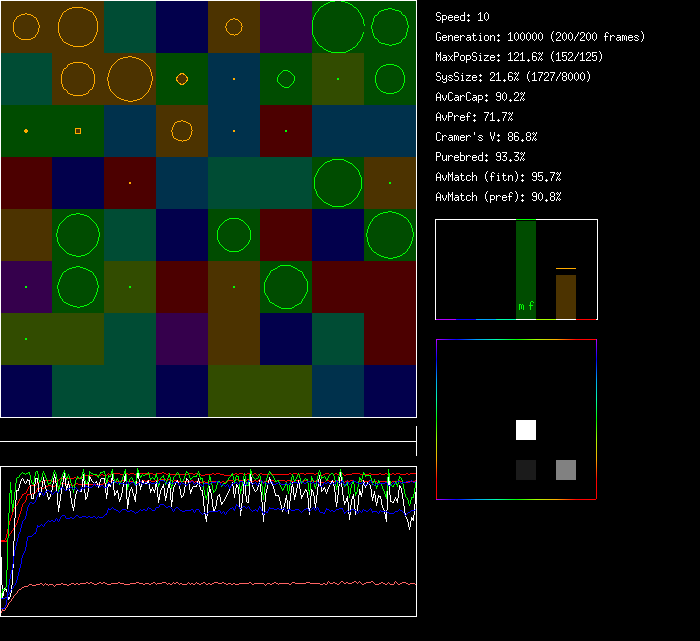Screen dimensions: 700x641
Task: Click the dark gray square in the color panel
Action: coord(526,470)
